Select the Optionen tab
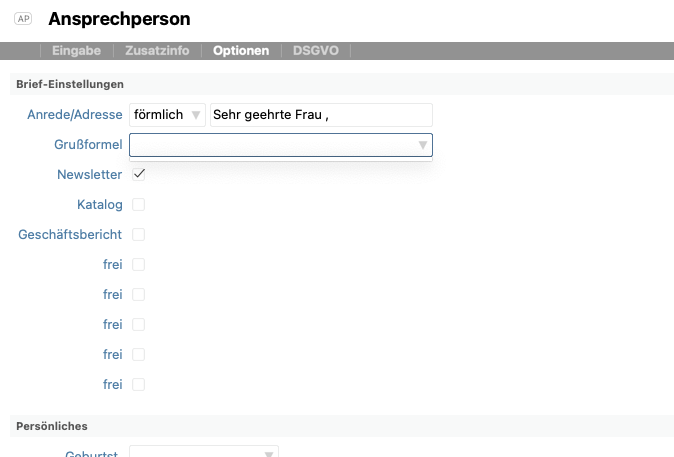674x457 pixels. pyautogui.click(x=241, y=50)
